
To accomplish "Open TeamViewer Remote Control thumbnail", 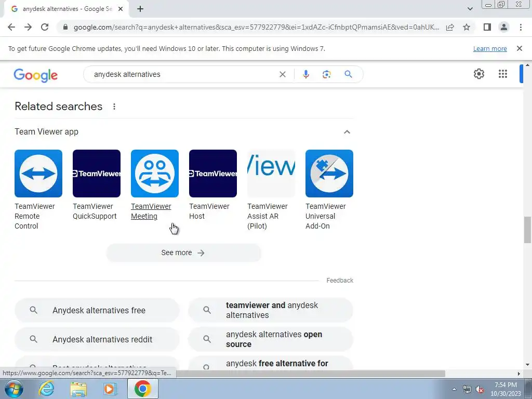I will pyautogui.click(x=38, y=174).
